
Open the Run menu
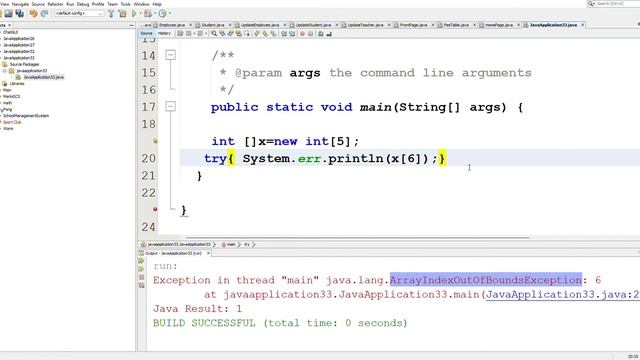70,4
